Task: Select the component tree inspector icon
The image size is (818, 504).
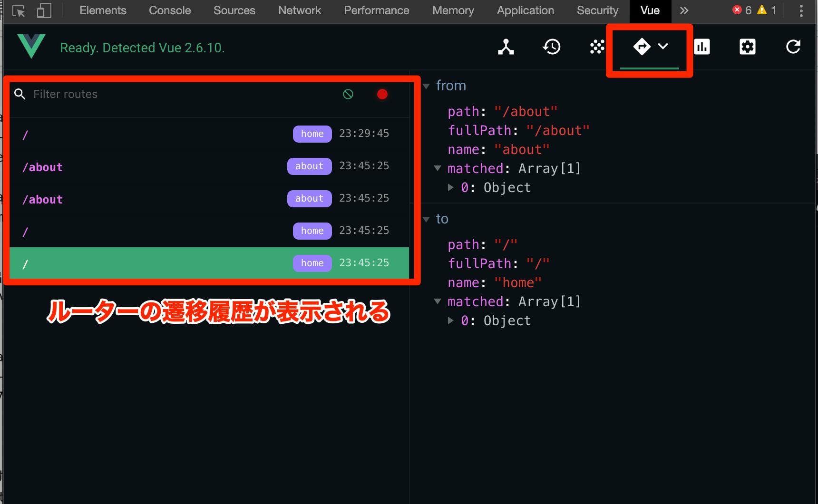Action: 506,47
